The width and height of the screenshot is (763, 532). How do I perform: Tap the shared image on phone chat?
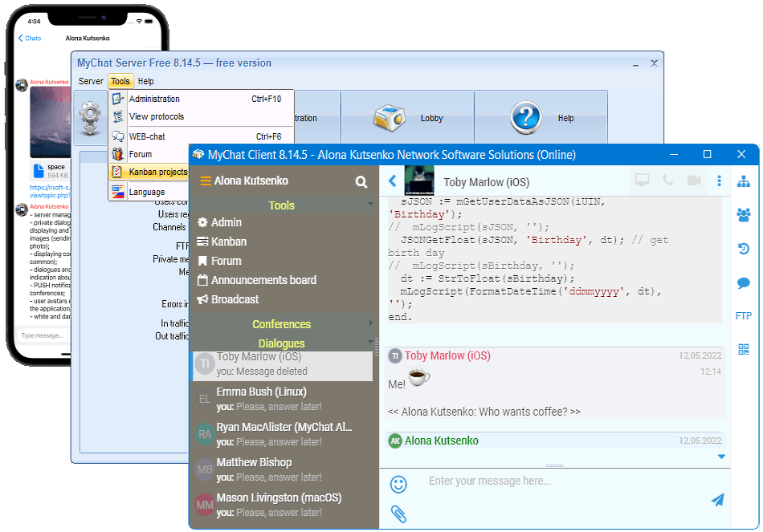(51, 122)
